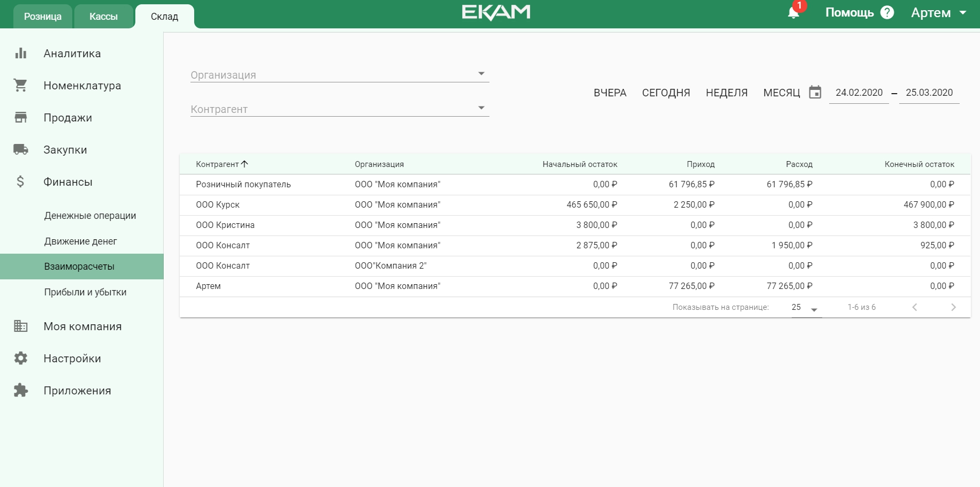Click the start date field 24.02.2020
The width and height of the screenshot is (980, 487).
[859, 93]
